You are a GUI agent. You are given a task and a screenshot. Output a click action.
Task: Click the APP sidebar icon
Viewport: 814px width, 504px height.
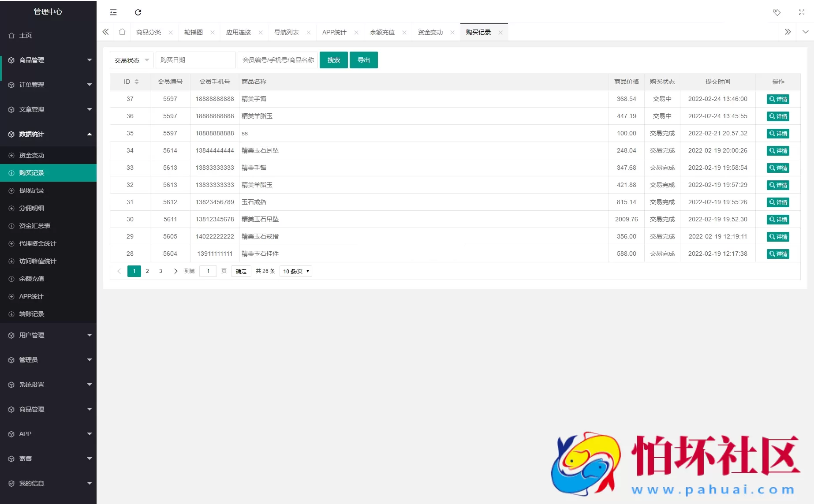[11, 434]
